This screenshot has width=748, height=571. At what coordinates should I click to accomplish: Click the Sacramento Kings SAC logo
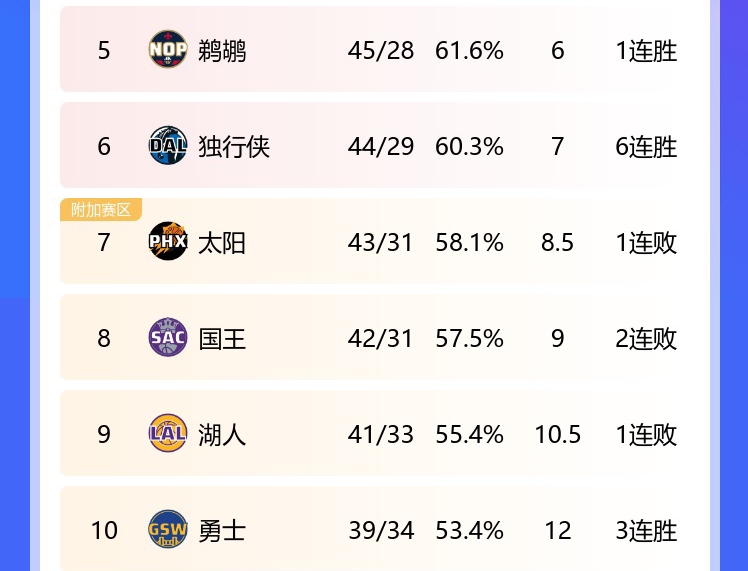click(x=167, y=338)
